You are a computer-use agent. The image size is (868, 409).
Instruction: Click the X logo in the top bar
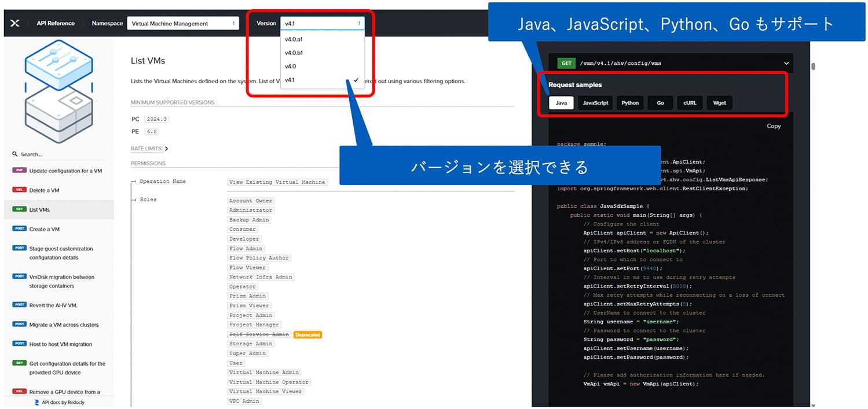tap(15, 23)
